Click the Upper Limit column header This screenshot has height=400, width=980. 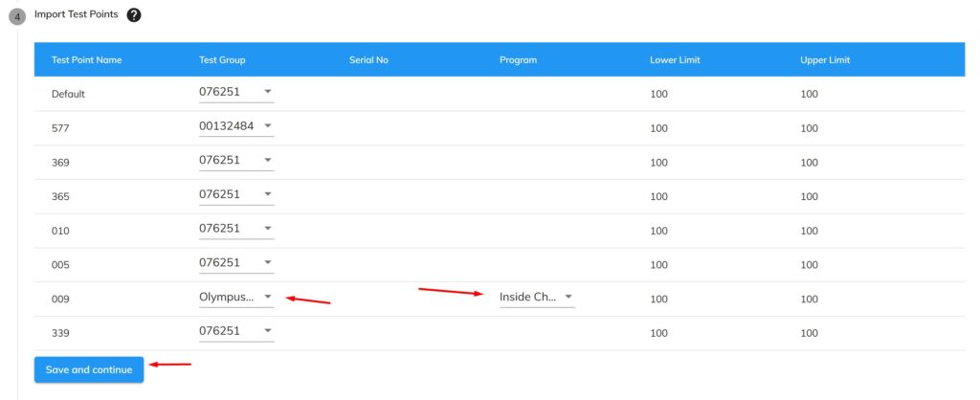[x=825, y=60]
